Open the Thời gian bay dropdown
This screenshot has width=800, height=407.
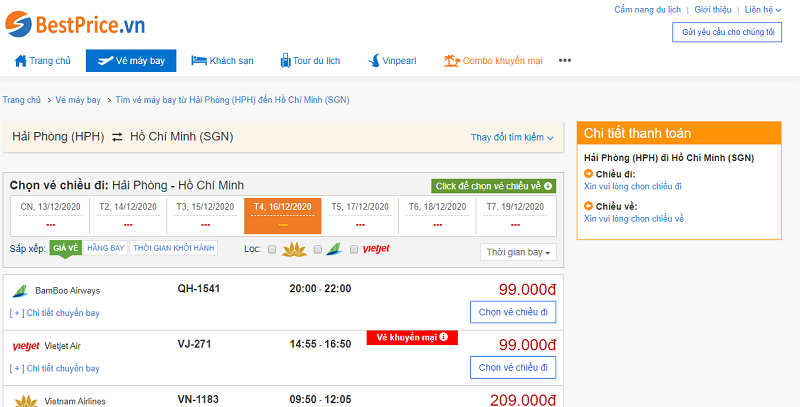tap(518, 252)
